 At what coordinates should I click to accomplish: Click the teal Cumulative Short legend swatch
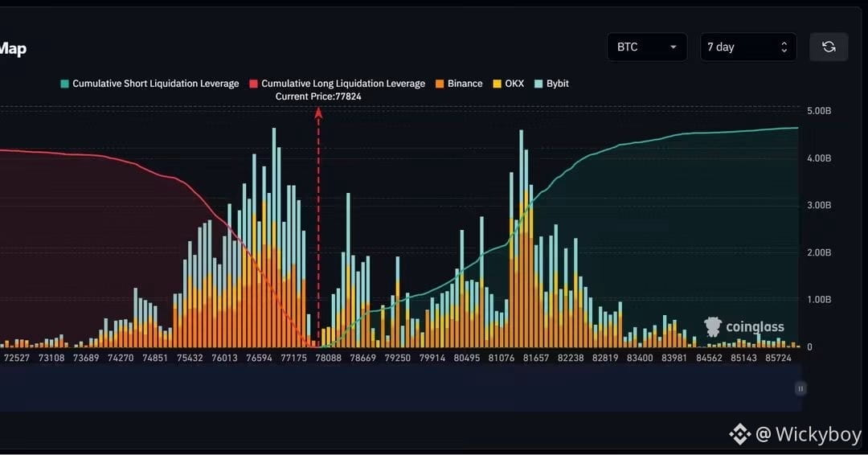[65, 84]
